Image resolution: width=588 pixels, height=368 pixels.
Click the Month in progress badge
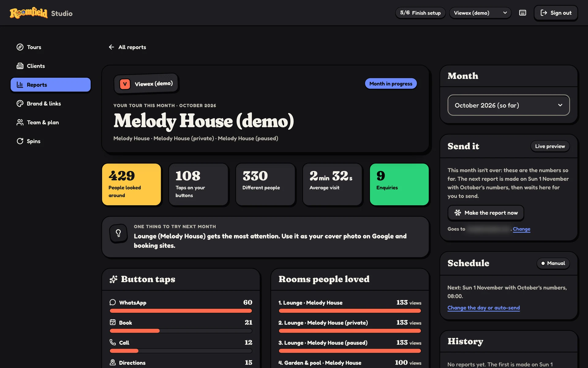[391, 84]
